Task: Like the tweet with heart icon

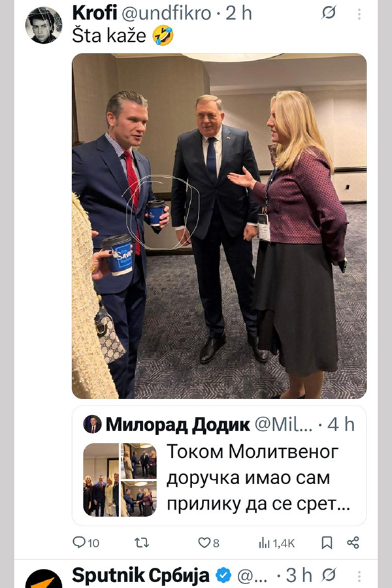Action: tap(208, 542)
